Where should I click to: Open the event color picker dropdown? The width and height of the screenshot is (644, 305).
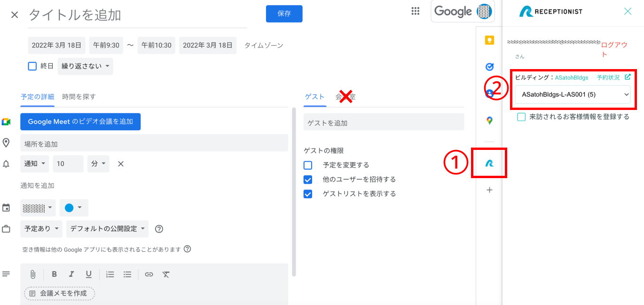74,208
